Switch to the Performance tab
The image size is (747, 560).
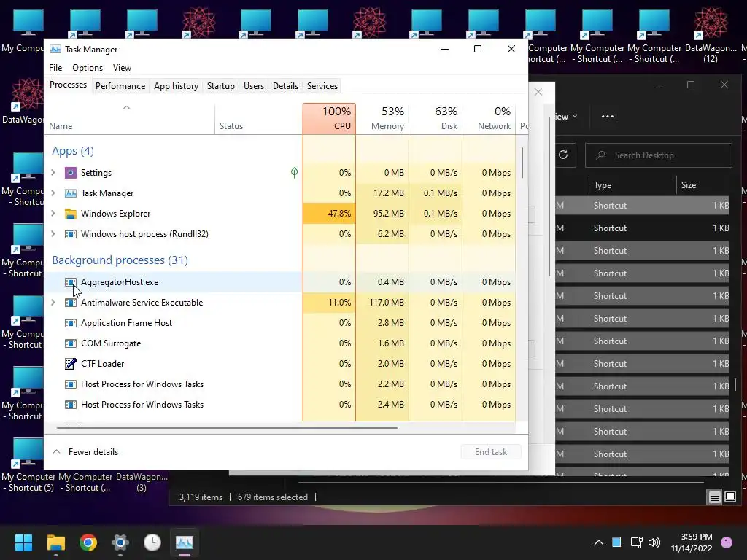(120, 86)
